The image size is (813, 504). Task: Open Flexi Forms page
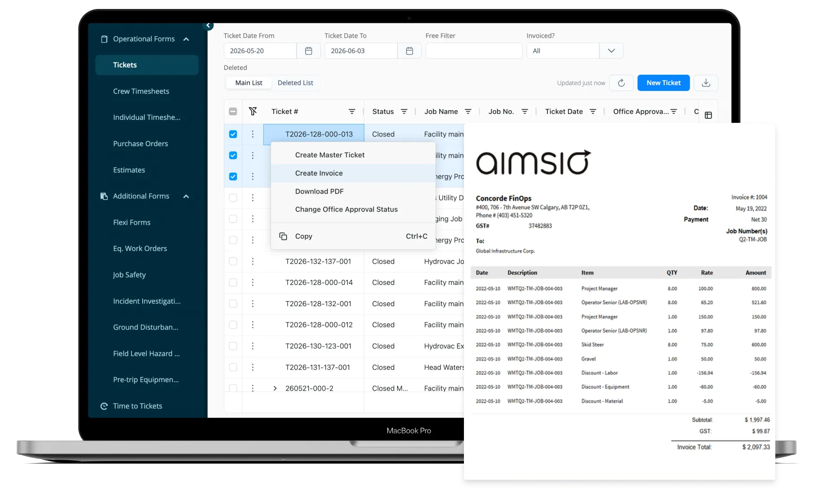click(131, 222)
